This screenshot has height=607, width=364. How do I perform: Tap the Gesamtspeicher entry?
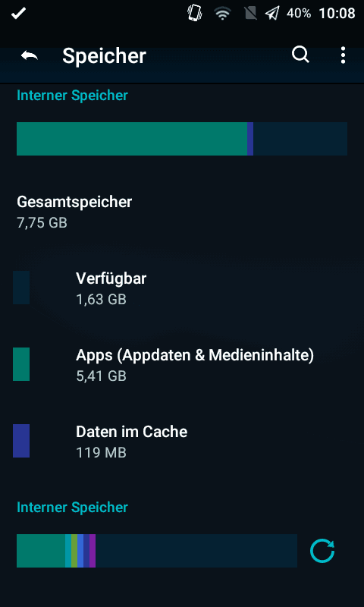182,212
